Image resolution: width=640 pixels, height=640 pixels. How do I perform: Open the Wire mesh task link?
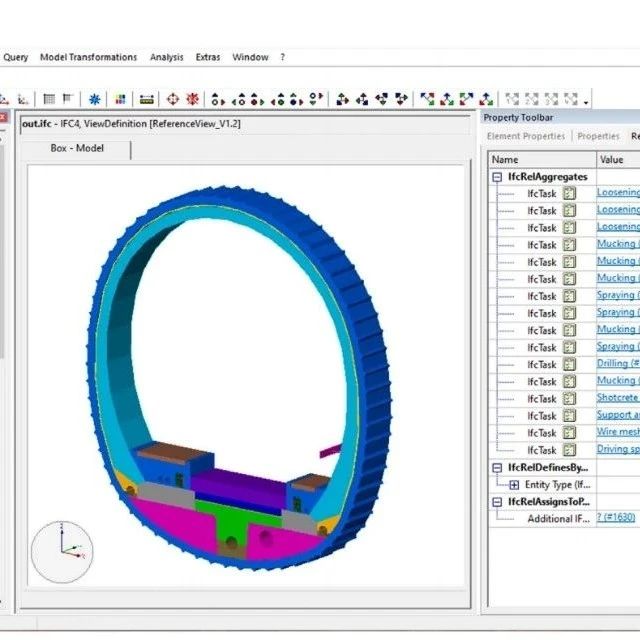(x=617, y=432)
